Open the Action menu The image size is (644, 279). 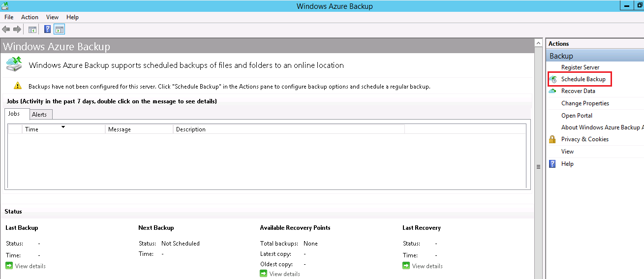(30, 17)
